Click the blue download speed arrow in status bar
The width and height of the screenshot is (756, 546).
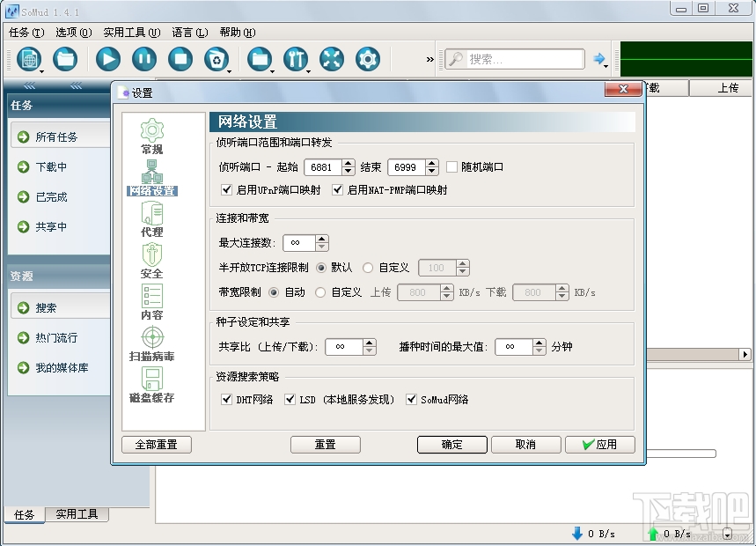(x=577, y=533)
